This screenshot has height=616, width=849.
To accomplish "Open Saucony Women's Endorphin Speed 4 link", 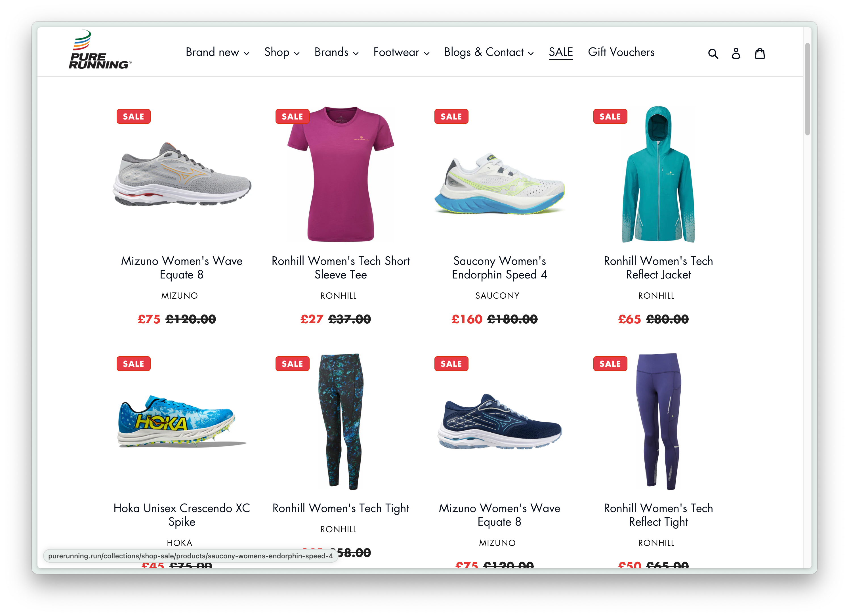I will [x=499, y=268].
